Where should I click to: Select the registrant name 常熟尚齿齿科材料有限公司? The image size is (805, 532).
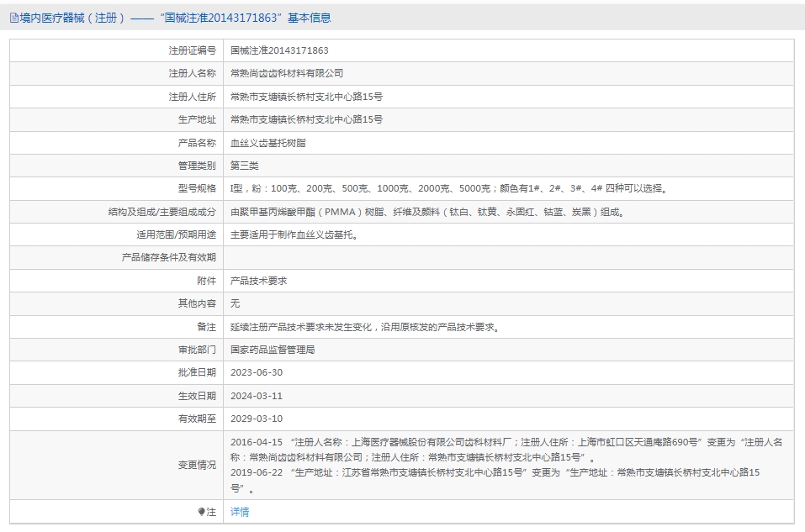[x=287, y=73]
